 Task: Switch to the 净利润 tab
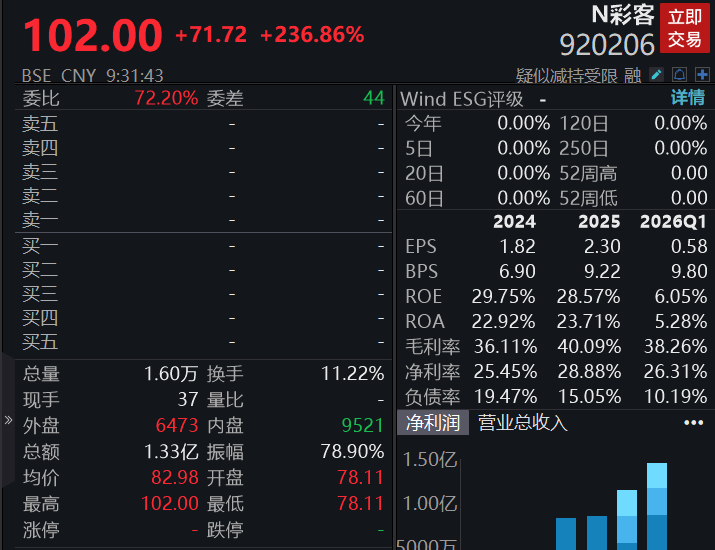(x=433, y=422)
